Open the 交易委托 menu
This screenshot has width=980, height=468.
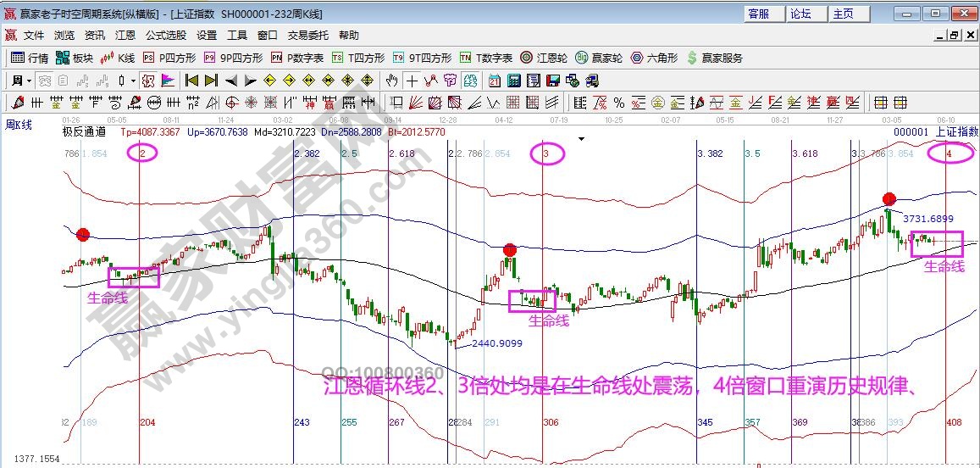(308, 36)
